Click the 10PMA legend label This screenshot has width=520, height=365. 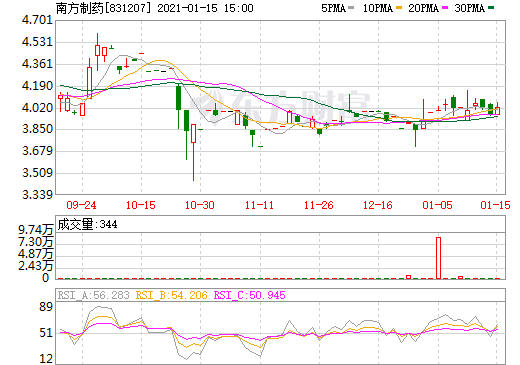378,8
